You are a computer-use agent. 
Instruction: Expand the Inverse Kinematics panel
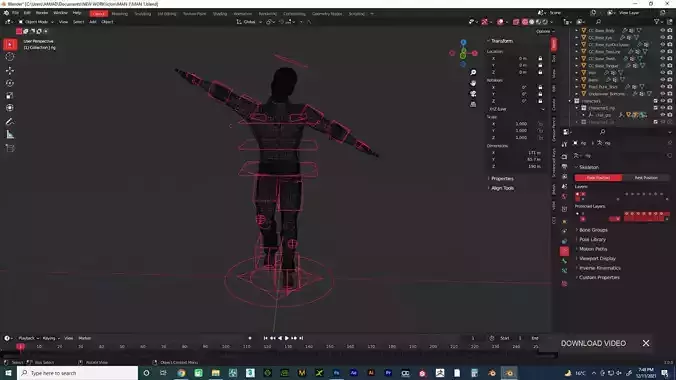pos(600,268)
